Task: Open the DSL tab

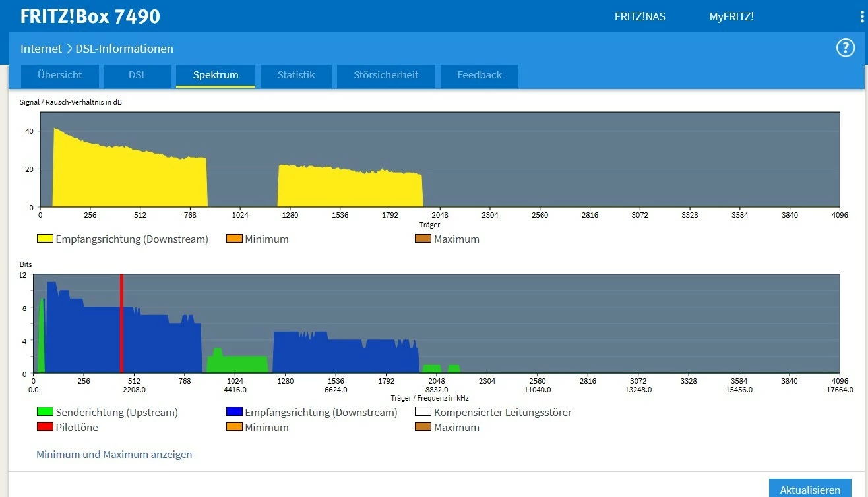Action: coord(137,75)
